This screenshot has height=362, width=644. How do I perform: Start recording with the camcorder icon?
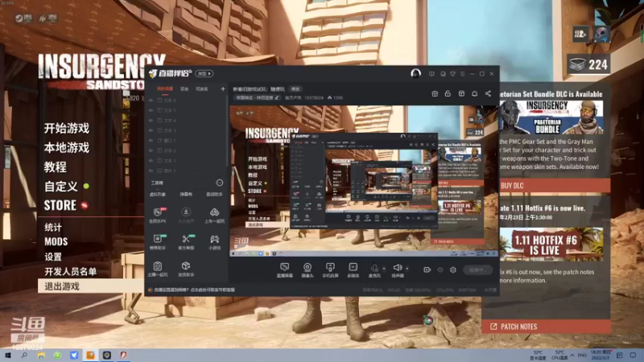click(x=427, y=269)
